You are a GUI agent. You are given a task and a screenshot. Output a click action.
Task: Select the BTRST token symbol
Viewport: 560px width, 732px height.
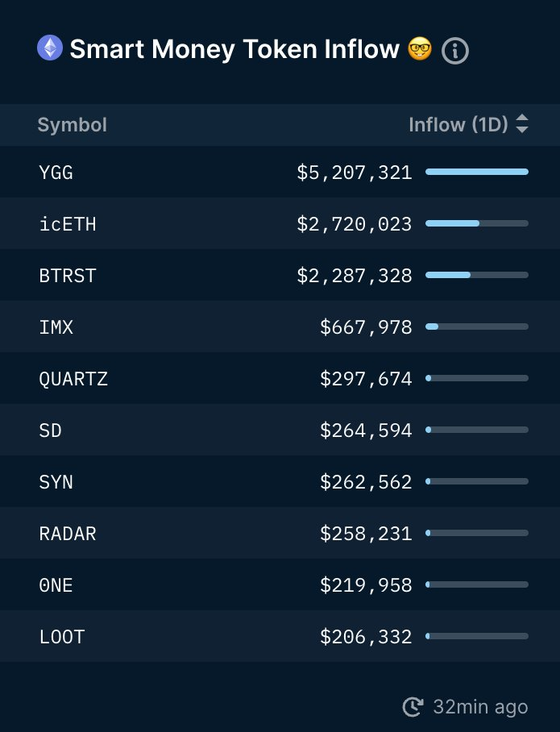pos(68,275)
